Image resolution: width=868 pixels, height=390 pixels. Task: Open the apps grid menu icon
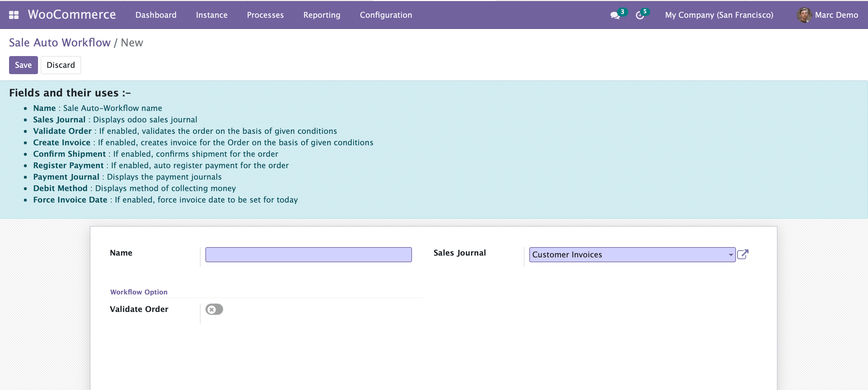tap(14, 15)
